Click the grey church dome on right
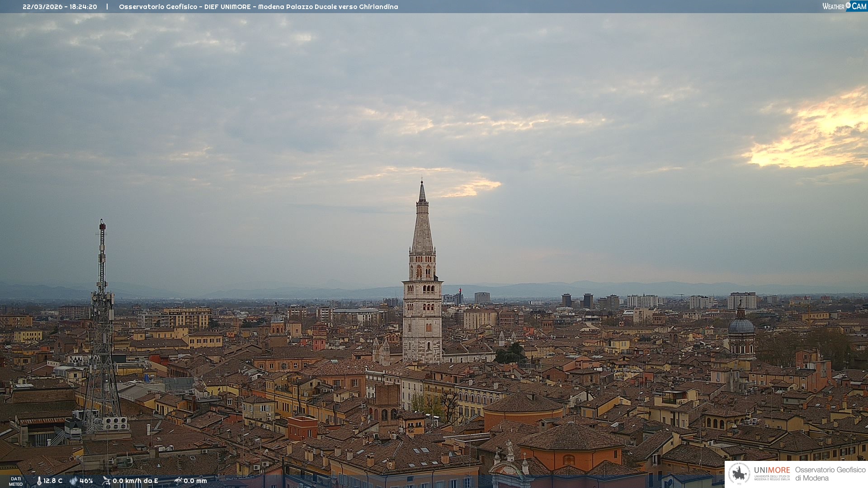The width and height of the screenshot is (868, 488). pyautogui.click(x=741, y=326)
